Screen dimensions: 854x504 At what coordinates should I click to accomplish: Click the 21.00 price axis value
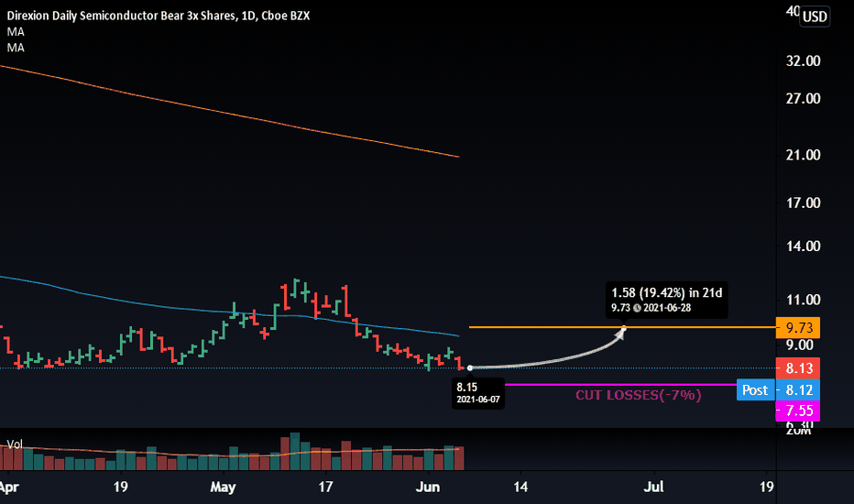(803, 155)
